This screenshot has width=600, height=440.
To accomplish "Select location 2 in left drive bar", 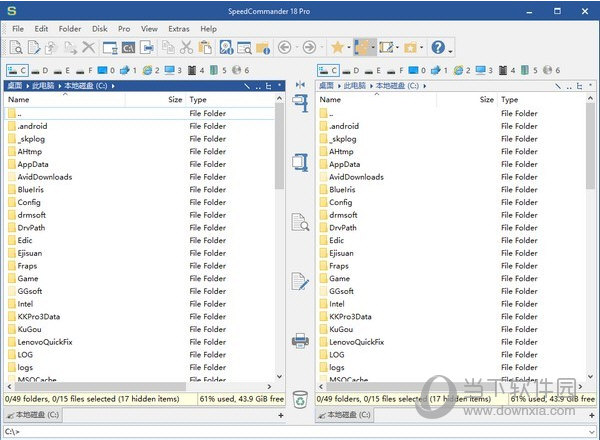I will coord(151,70).
